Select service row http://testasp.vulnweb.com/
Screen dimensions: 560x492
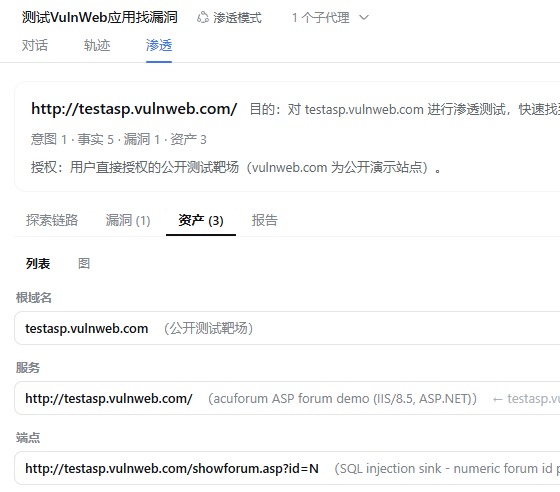287,398
